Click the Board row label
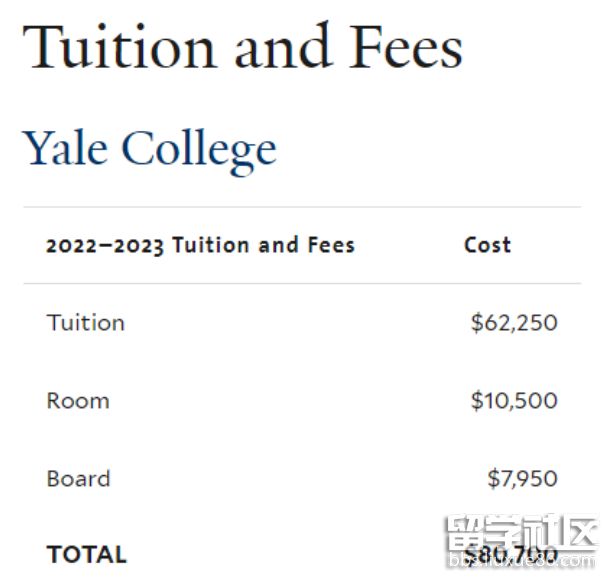This screenshot has width=612, height=582. [x=78, y=479]
